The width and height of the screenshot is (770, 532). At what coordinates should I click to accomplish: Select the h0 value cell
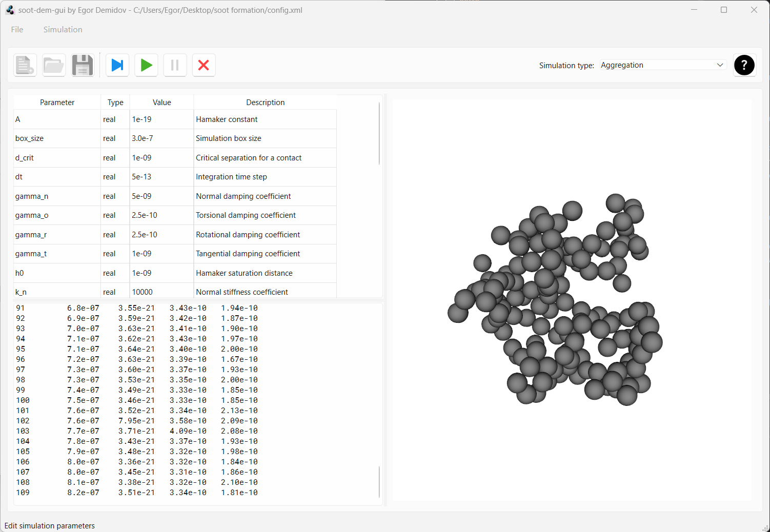tap(161, 273)
